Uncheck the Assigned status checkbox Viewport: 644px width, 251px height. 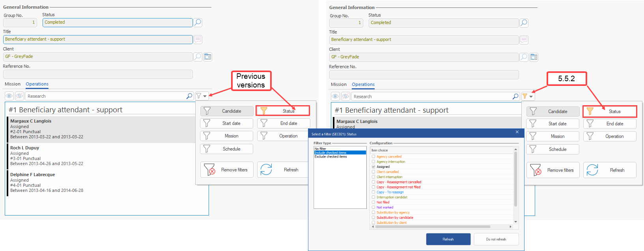tap(373, 167)
